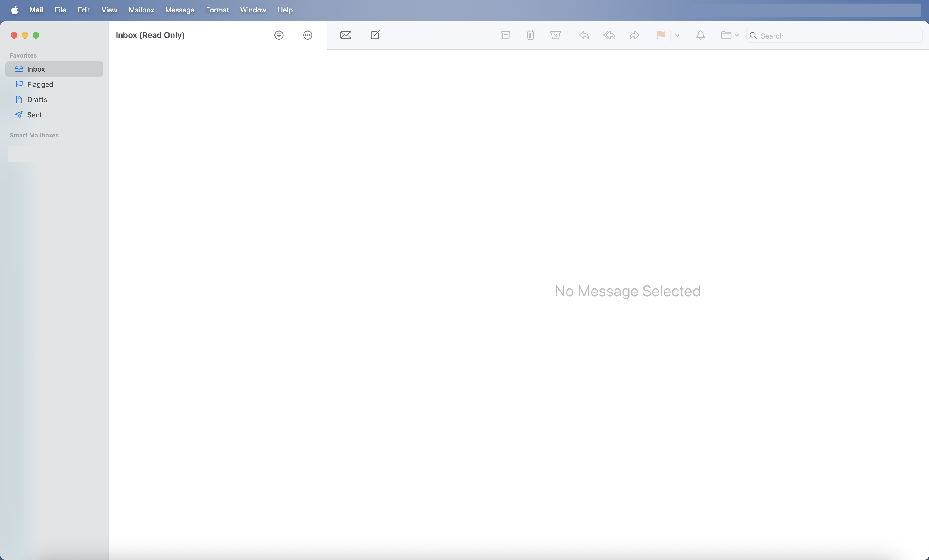The width and height of the screenshot is (929, 560).
Task: Click the Reply All icon
Action: coord(609,35)
